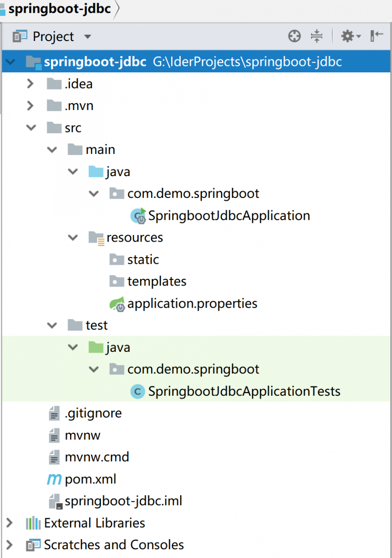Click the Collapse All icon
This screenshot has width=392, height=558.
pyautogui.click(x=317, y=36)
